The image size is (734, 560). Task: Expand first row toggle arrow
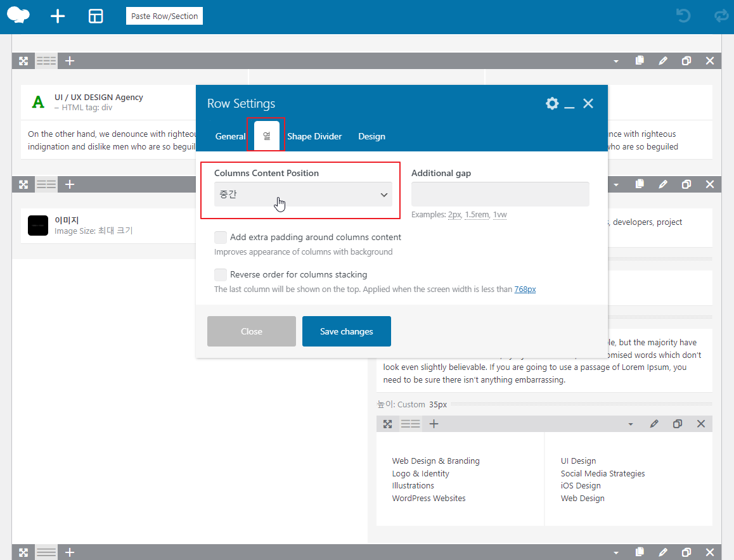(x=616, y=61)
